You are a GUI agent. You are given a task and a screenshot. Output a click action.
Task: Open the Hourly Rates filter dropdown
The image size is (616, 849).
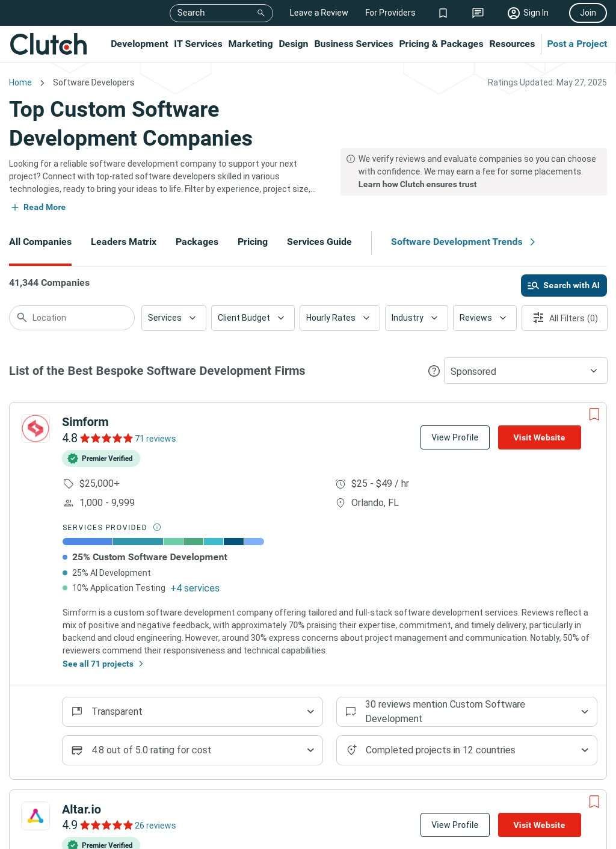pos(339,318)
